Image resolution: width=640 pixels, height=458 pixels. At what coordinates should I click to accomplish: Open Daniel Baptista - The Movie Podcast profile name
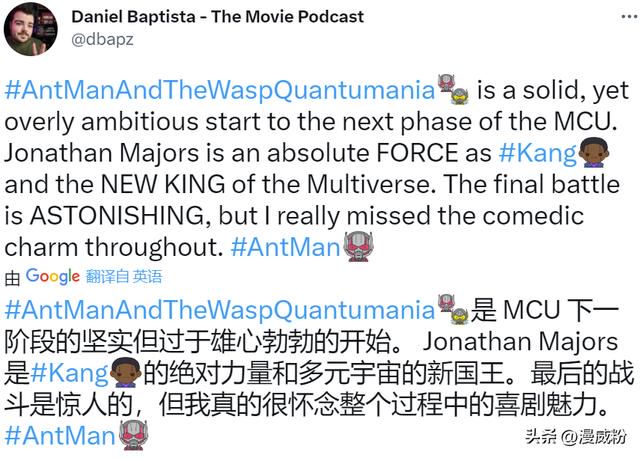point(218,17)
